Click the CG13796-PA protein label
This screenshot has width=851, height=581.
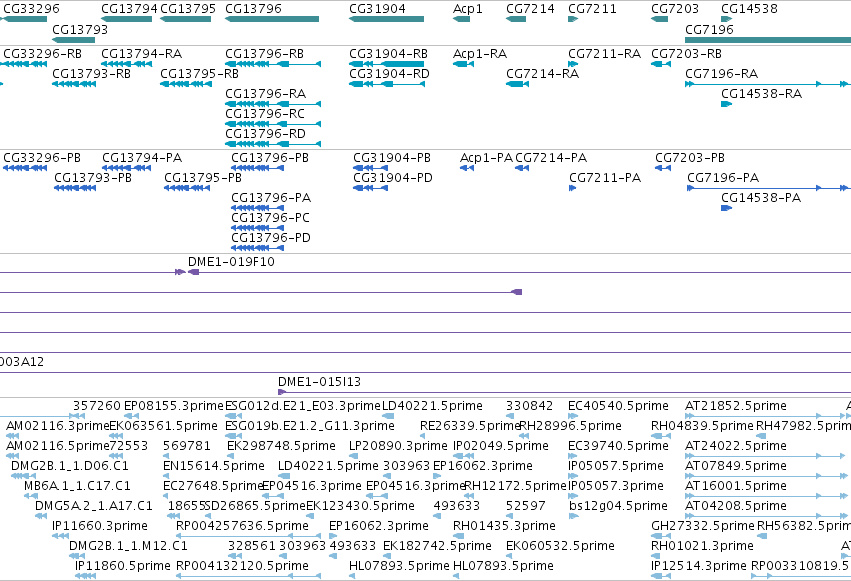click(271, 198)
